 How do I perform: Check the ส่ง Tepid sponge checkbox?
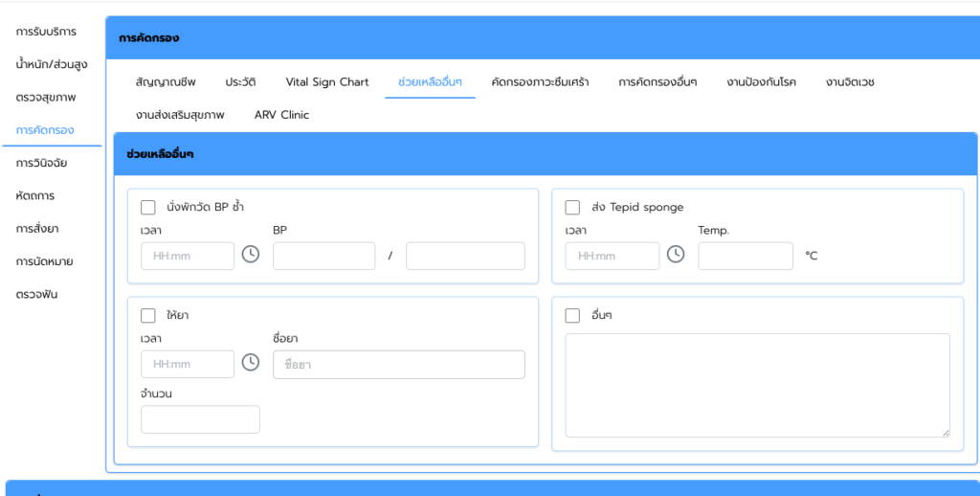[573, 207]
